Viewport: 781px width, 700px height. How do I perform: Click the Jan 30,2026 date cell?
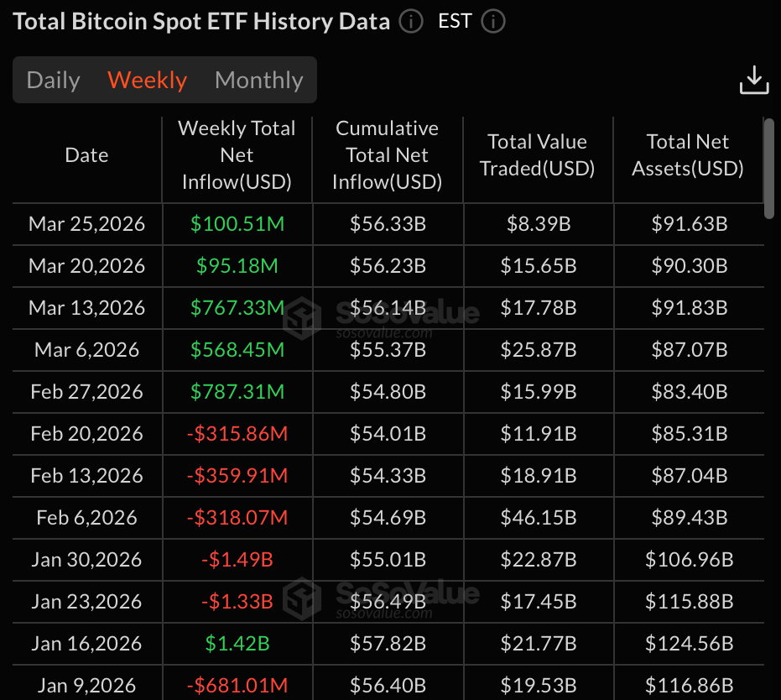tap(86, 560)
